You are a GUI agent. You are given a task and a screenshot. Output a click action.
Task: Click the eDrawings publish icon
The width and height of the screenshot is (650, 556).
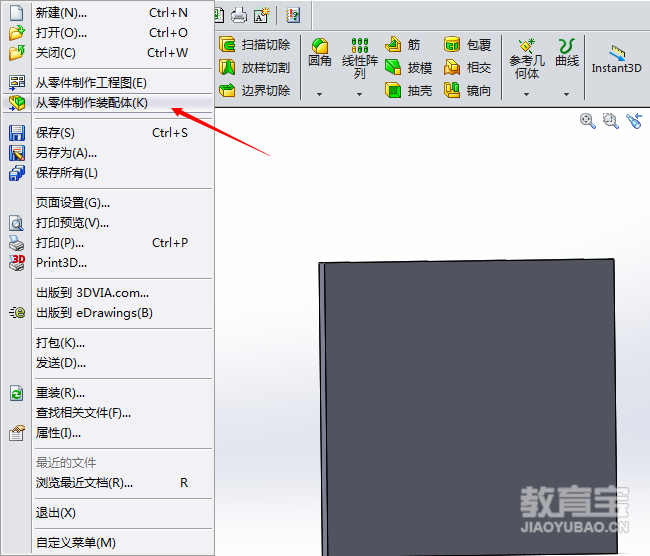pos(17,313)
